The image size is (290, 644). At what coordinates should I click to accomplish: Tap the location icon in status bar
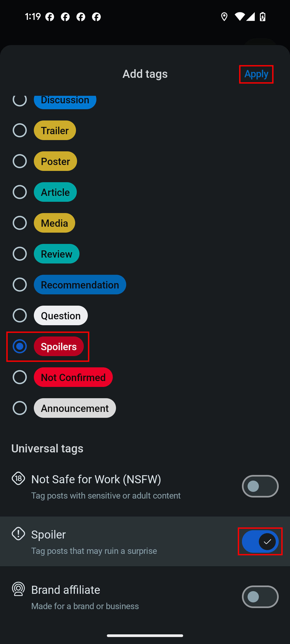224,17
